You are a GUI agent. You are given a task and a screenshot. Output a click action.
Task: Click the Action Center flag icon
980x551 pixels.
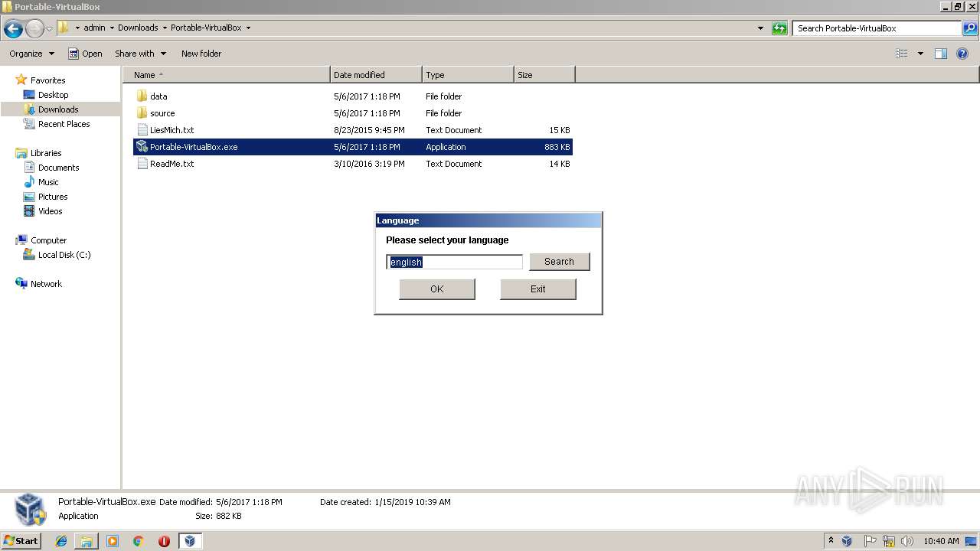click(x=870, y=541)
